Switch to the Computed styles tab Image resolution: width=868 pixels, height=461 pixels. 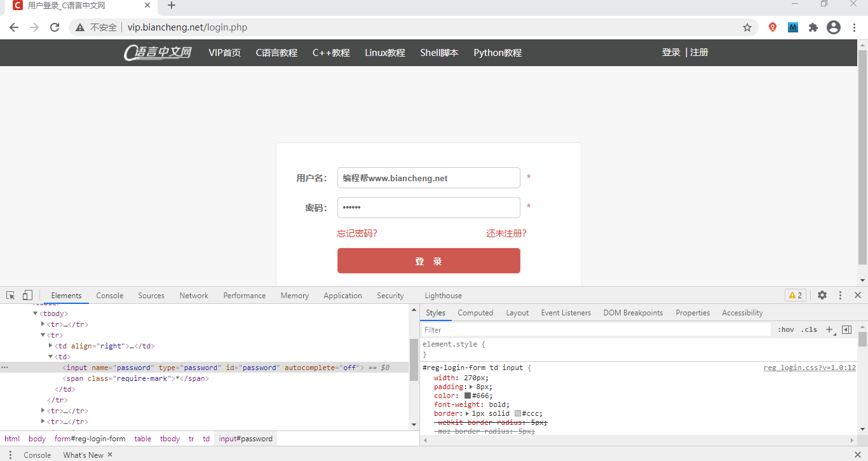click(475, 313)
